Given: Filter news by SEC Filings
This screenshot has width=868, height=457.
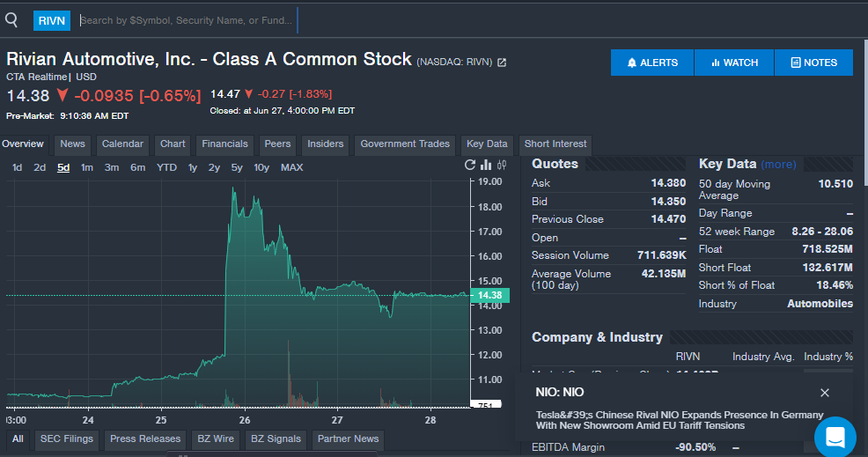Looking at the screenshot, I should [x=66, y=439].
